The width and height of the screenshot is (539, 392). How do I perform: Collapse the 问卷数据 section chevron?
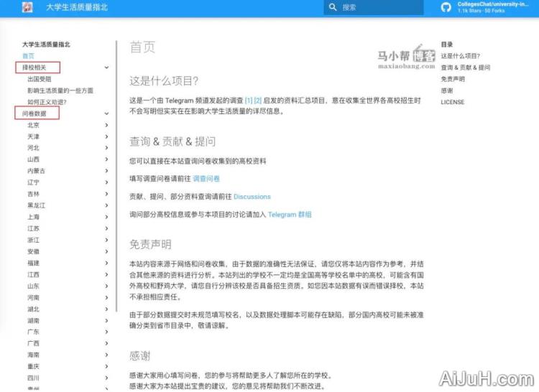tap(107, 113)
